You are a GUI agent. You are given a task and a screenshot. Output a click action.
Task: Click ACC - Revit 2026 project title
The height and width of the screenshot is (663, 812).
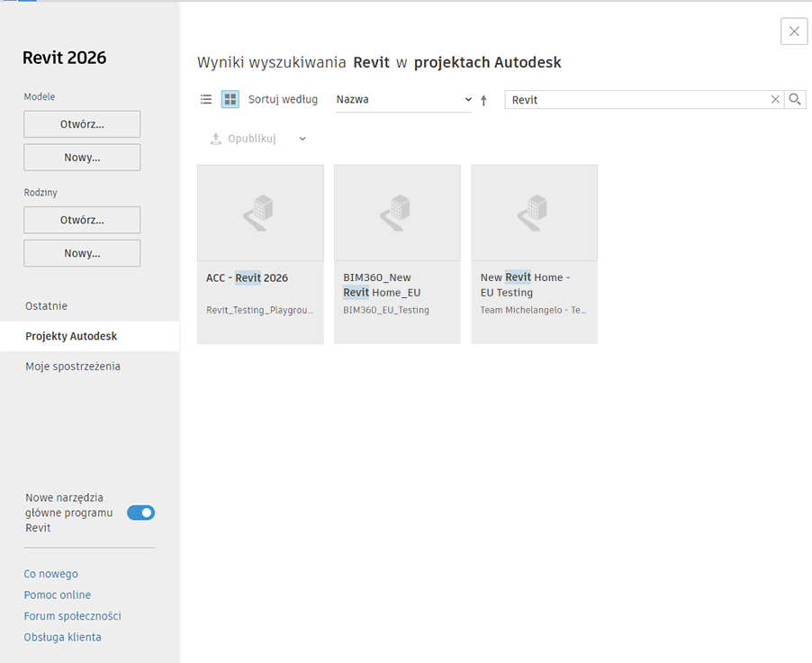[x=247, y=277]
